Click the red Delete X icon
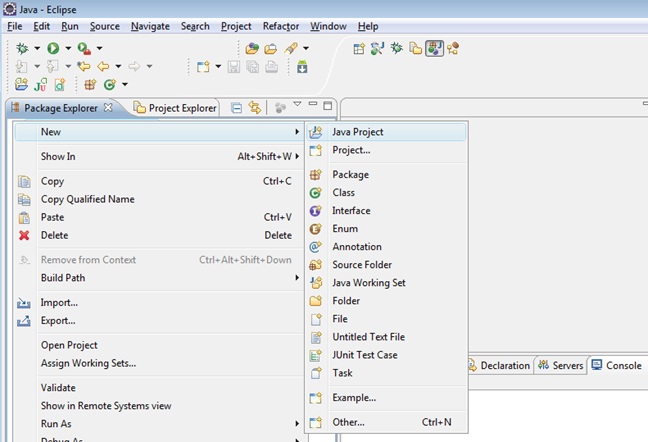 pos(24,236)
